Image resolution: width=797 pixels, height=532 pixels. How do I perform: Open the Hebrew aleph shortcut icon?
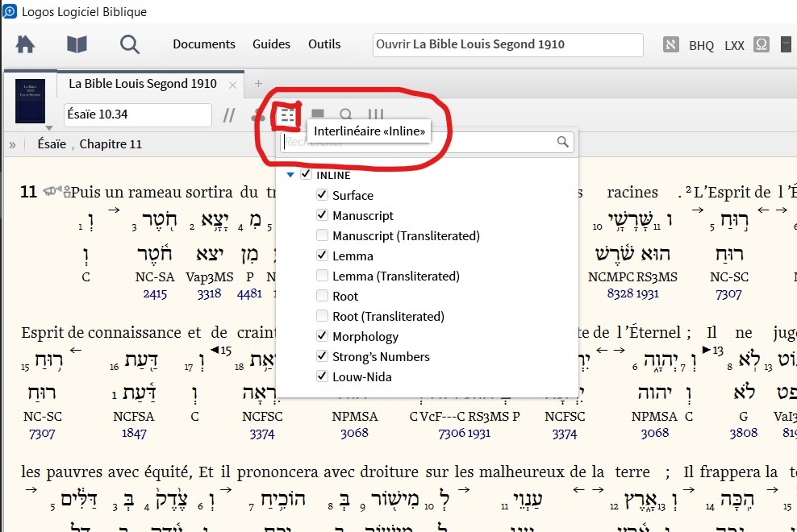pos(671,44)
